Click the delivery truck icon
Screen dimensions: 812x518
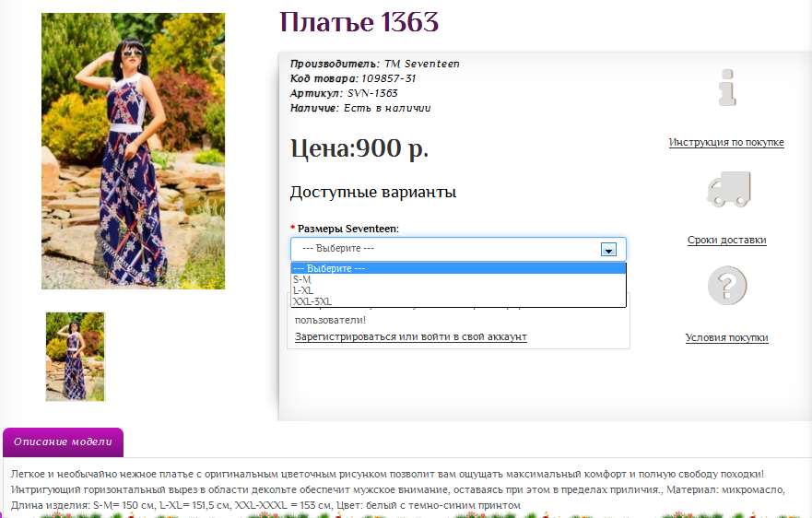point(729,189)
